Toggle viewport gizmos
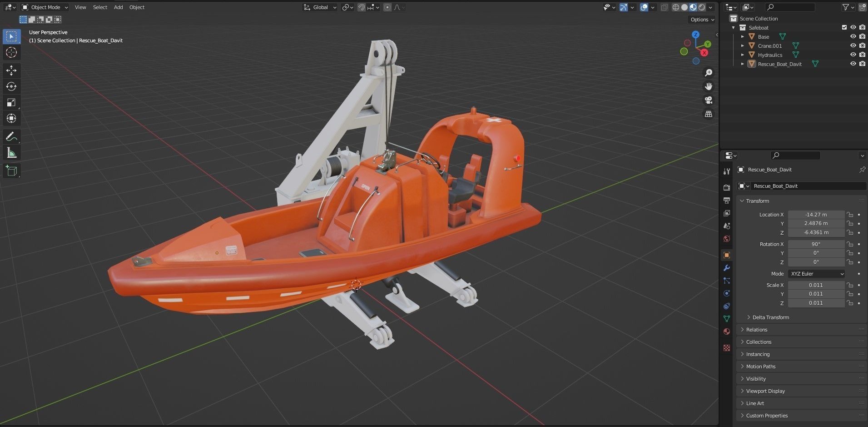 624,7
